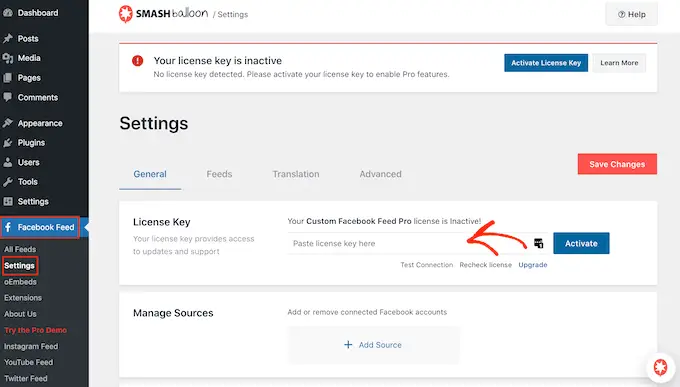Click the Upgrade link
The image size is (680, 387).
pos(533,265)
